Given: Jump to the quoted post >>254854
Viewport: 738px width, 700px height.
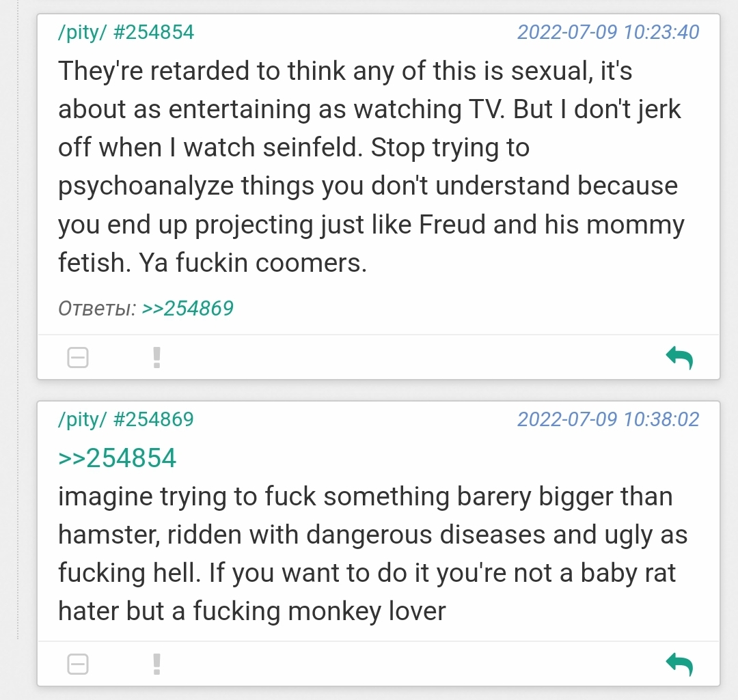Looking at the screenshot, I should tap(118, 458).
